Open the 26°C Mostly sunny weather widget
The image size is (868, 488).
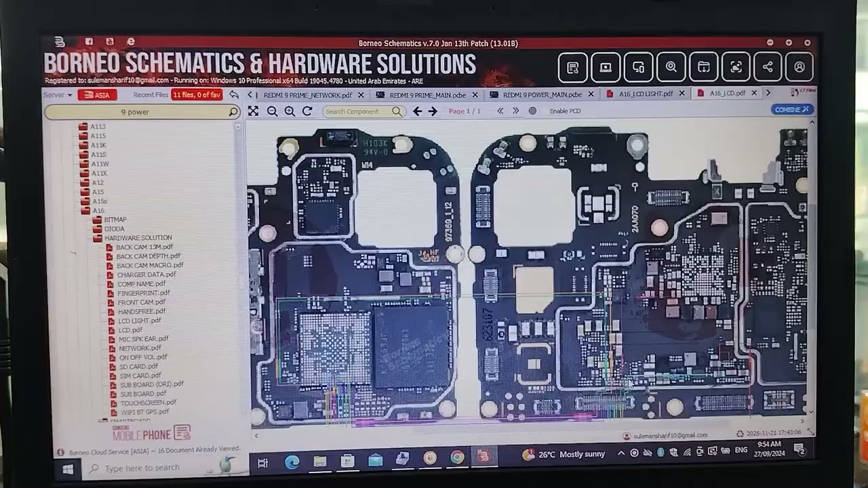pos(564,454)
